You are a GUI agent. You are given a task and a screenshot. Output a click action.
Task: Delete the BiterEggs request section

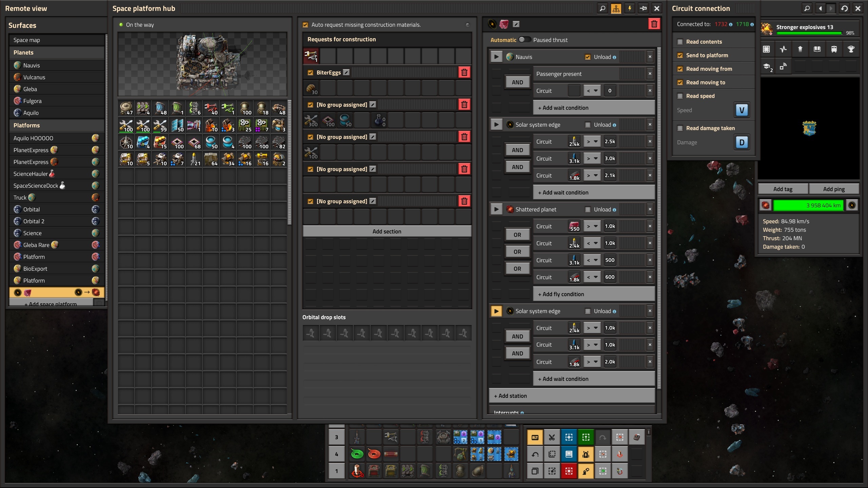pyautogui.click(x=464, y=73)
